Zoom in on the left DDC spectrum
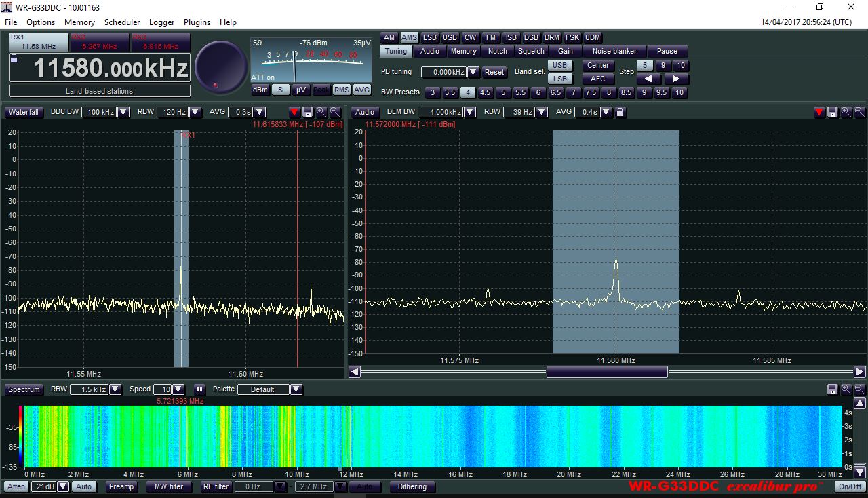 point(321,112)
